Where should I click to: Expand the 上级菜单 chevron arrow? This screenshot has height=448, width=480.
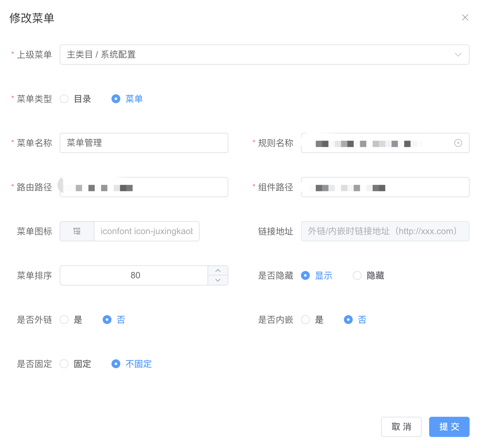[458, 55]
